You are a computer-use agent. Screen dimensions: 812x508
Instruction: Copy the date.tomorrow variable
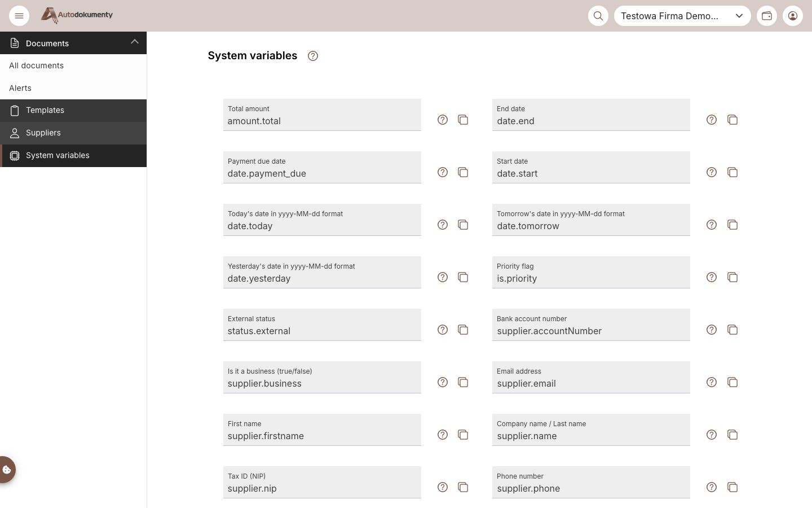[732, 225]
